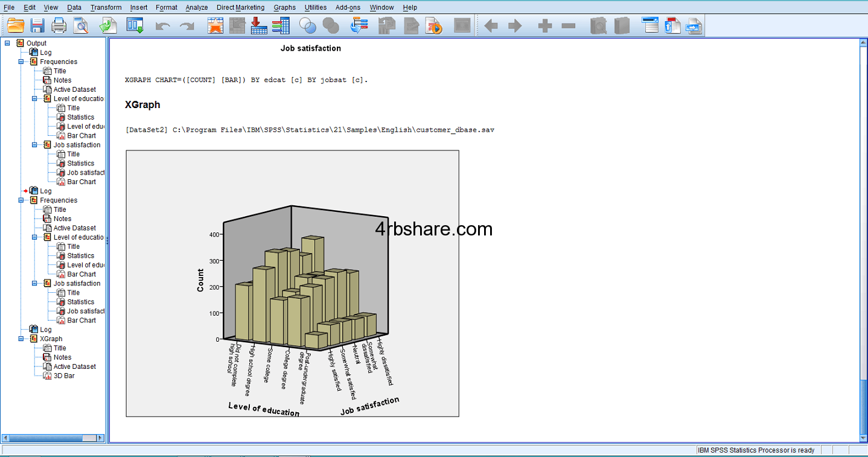Save the output document with the floppy disk icon
The image size is (868, 457).
coord(37,25)
